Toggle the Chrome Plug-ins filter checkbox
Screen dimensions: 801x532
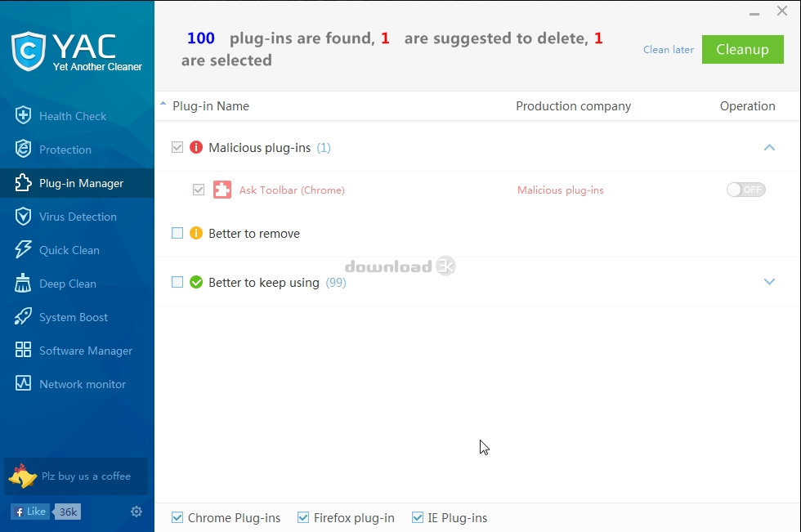click(x=177, y=518)
